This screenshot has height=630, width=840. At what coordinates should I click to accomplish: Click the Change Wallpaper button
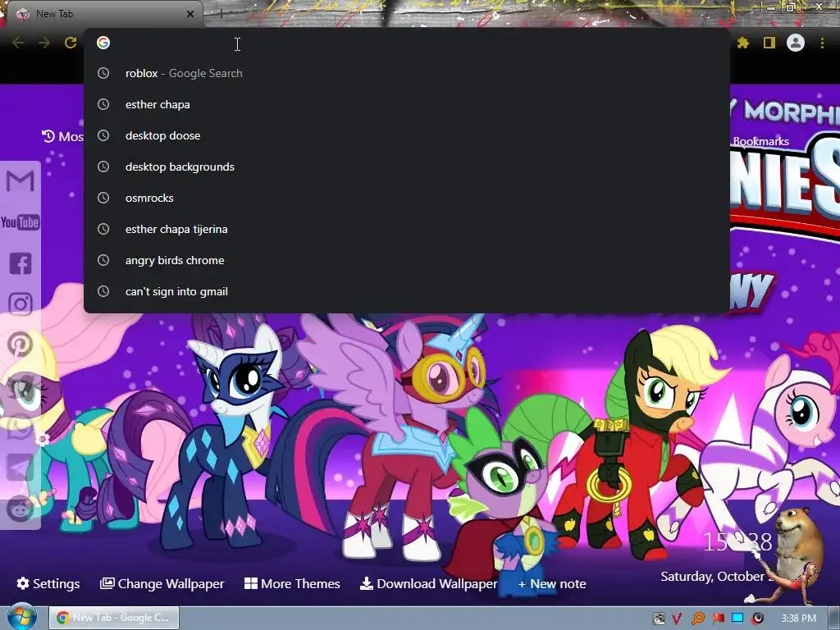(162, 583)
